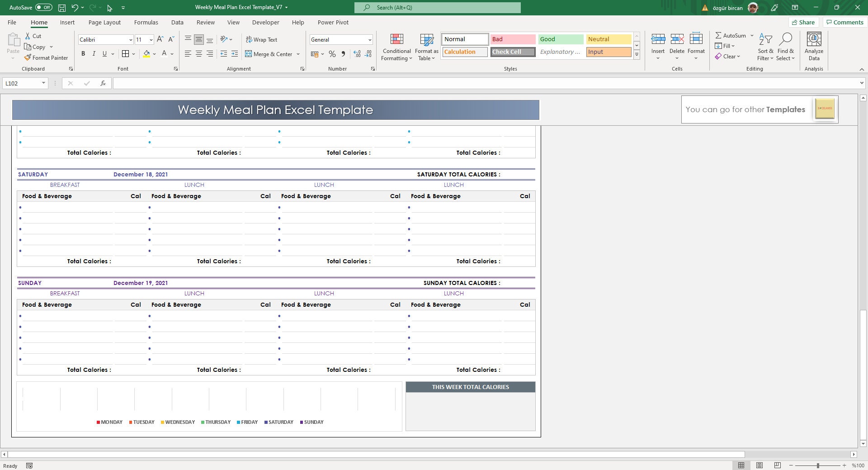This screenshot has height=470, width=868.
Task: Click Increase Decimal icon
Action: point(357,54)
